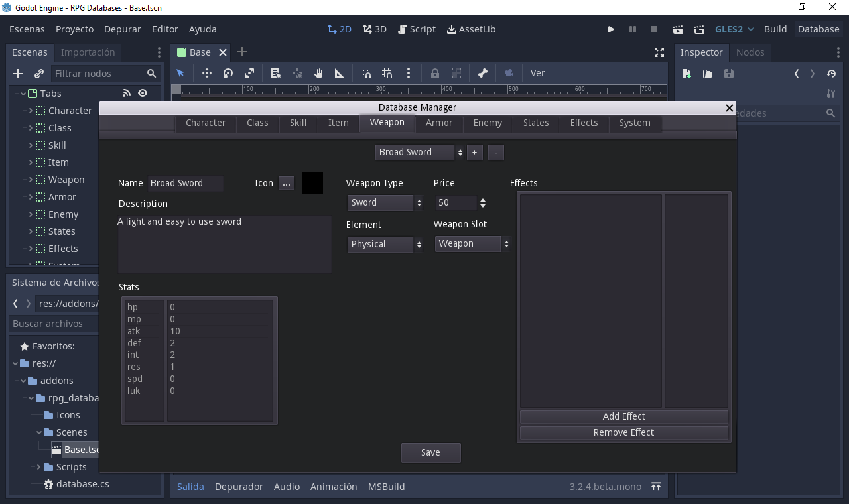Switch to 2D workspace

340,29
